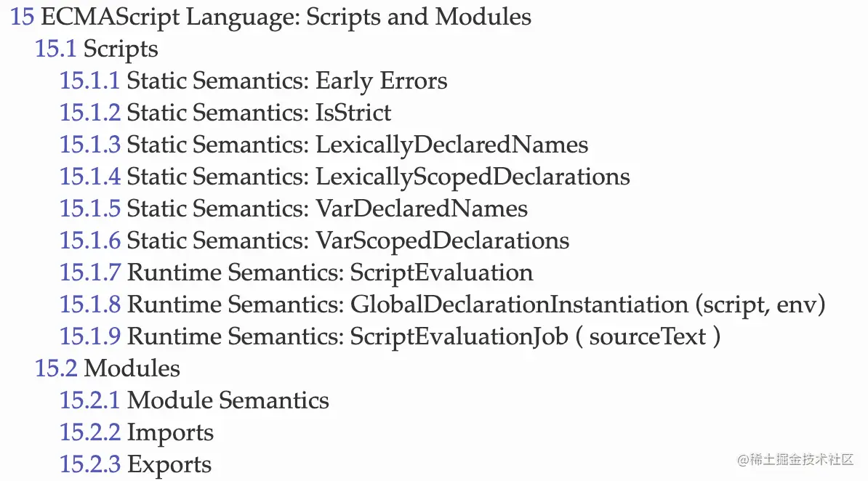Open 15.1.6 VarScopedDeclarations section
The width and height of the screenshot is (868, 481).
point(315,240)
